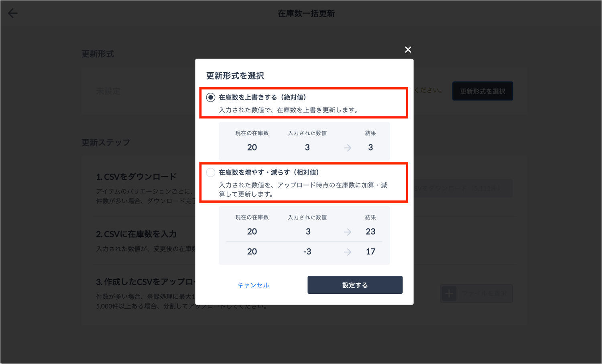
Task: Click the dimmed CSVをダウンロード button behind dialog
Action: click(x=463, y=188)
